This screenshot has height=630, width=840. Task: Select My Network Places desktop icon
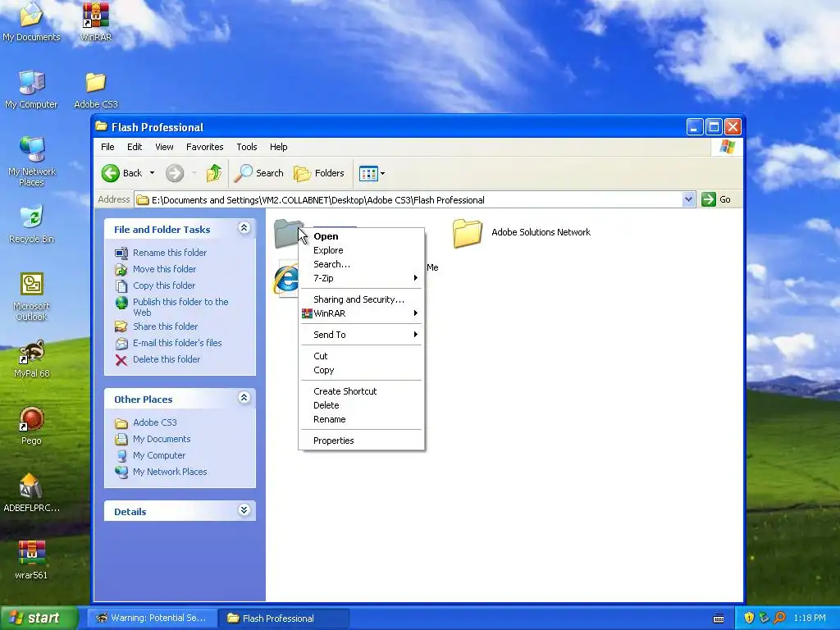pos(31,161)
